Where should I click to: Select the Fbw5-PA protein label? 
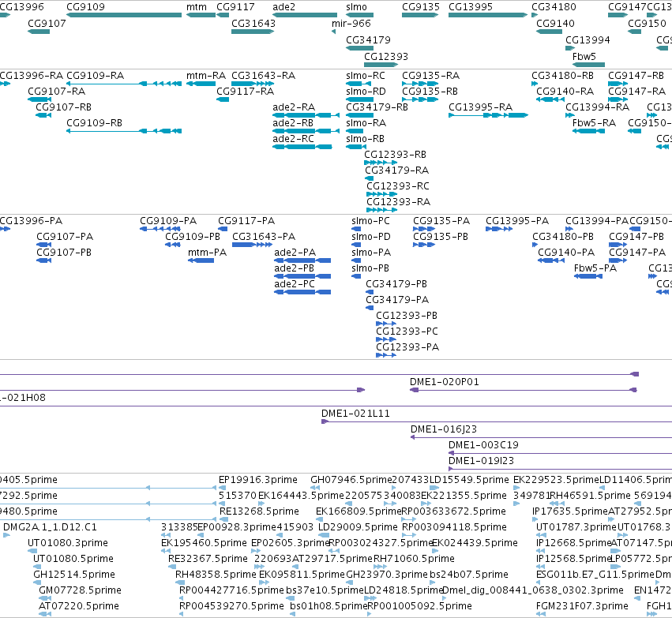click(595, 268)
